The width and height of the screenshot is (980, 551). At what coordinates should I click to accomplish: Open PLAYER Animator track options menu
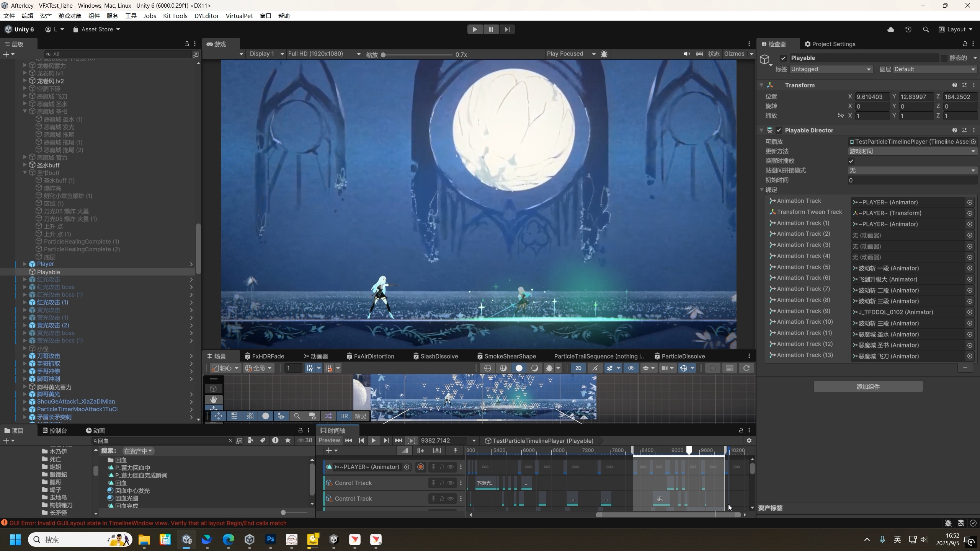click(461, 467)
